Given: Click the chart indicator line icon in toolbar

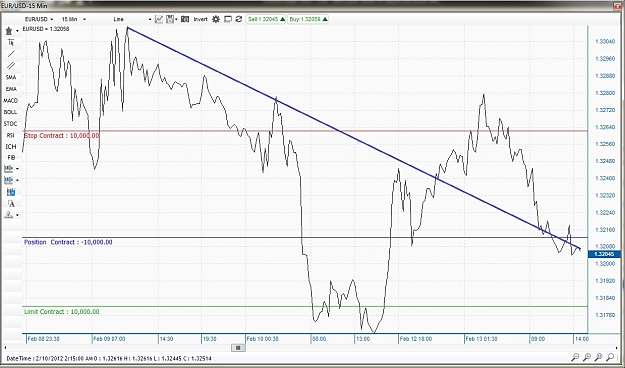Looking at the screenshot, I should (x=159, y=19).
